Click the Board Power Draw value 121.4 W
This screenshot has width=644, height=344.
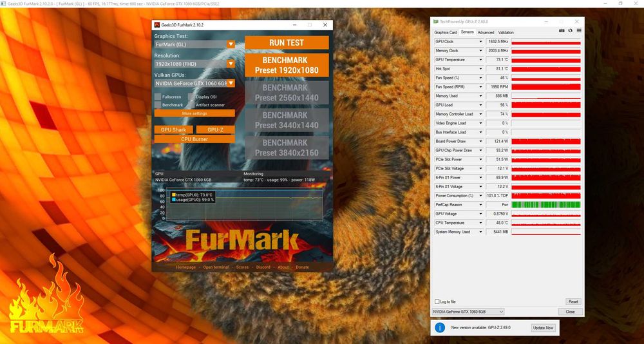coord(497,141)
